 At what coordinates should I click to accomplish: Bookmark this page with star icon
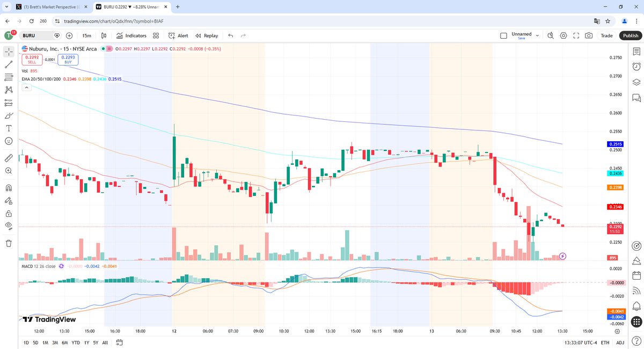tap(608, 20)
